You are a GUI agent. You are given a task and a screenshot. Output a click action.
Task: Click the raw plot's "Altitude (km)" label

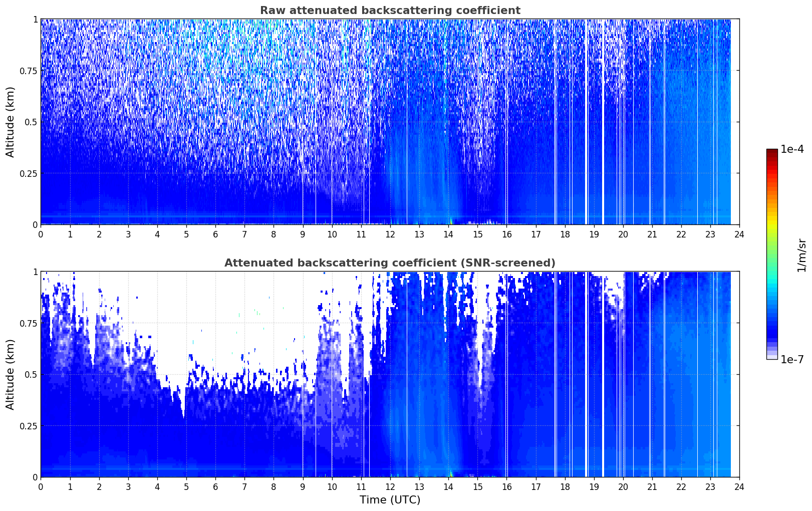11,122
